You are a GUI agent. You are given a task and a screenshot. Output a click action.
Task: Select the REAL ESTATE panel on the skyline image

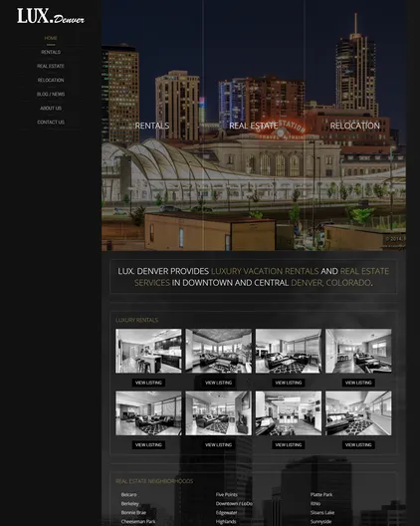pyautogui.click(x=254, y=126)
